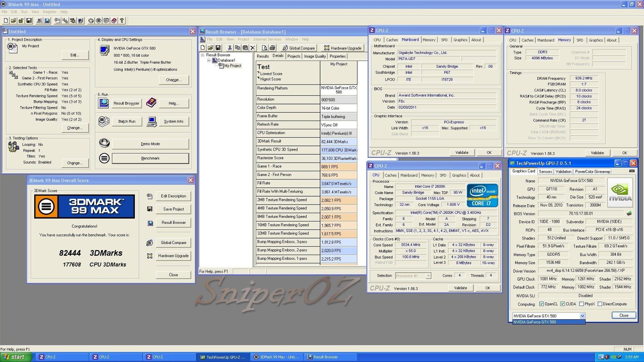
Task: Click the Selected Tests checklist icon
Action: click(13, 74)
